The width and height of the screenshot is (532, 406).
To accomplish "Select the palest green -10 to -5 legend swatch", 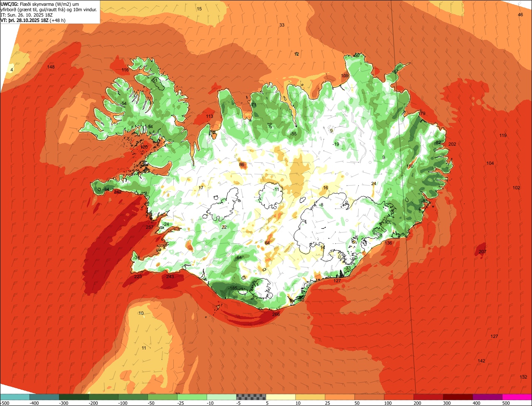I will click(x=222, y=397).
